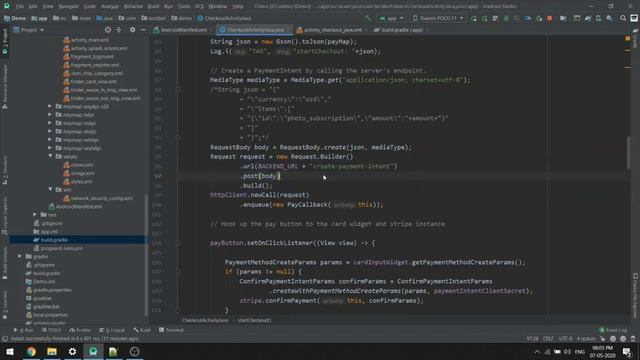Open the Xiaomi POCO F1 device dropdown
This screenshot has width=640, height=360.
click(438, 18)
